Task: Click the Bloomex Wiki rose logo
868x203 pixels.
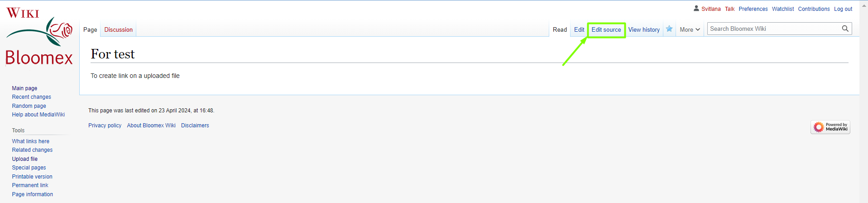Action: pyautogui.click(x=39, y=37)
